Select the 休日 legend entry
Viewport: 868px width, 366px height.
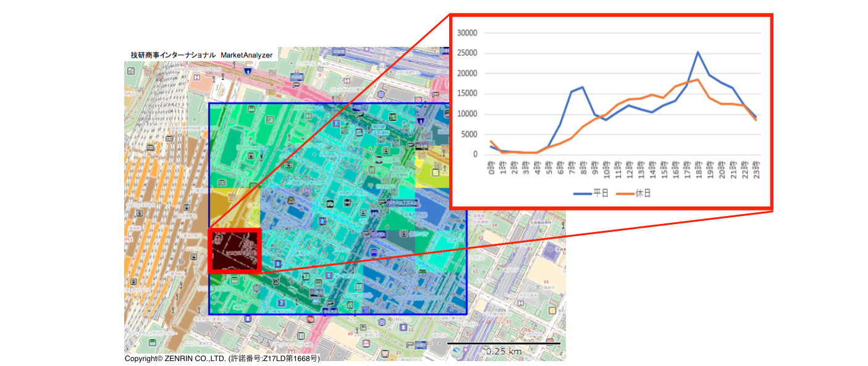click(643, 193)
